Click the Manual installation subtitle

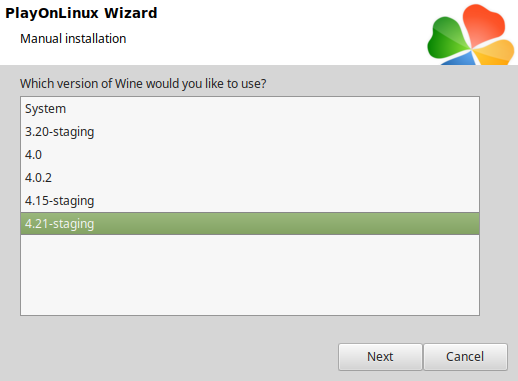(73, 39)
